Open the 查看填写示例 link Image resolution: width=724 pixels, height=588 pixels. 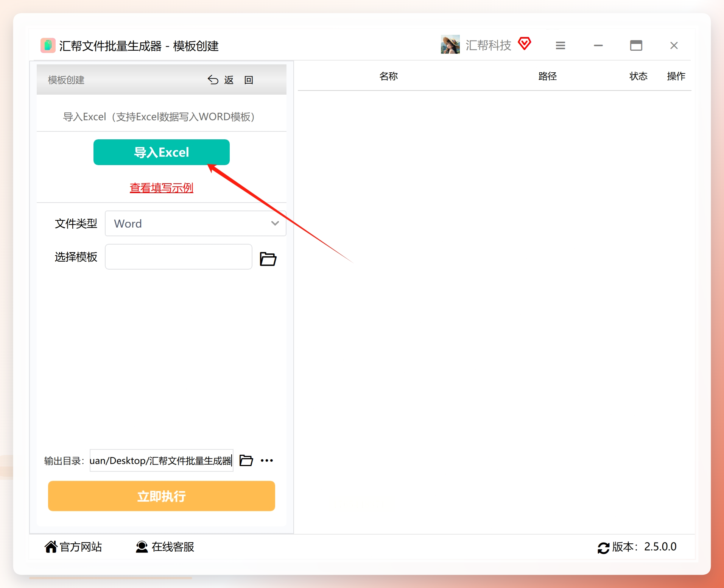tap(162, 188)
